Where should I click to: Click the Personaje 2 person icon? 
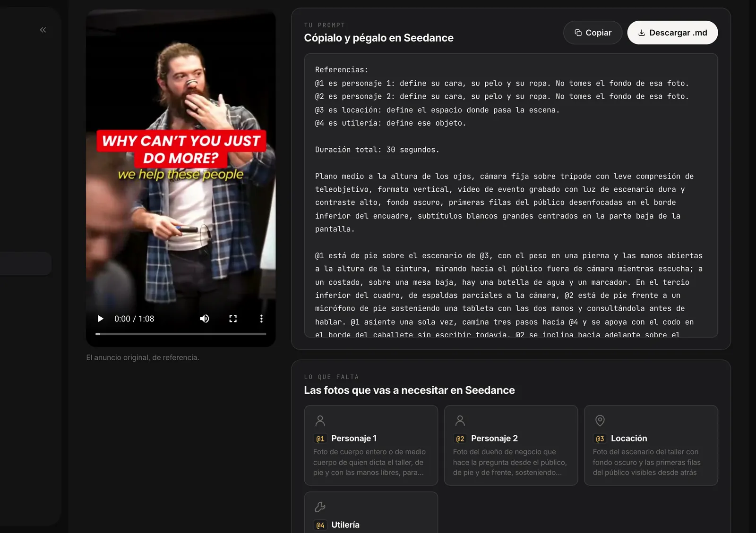[460, 420]
